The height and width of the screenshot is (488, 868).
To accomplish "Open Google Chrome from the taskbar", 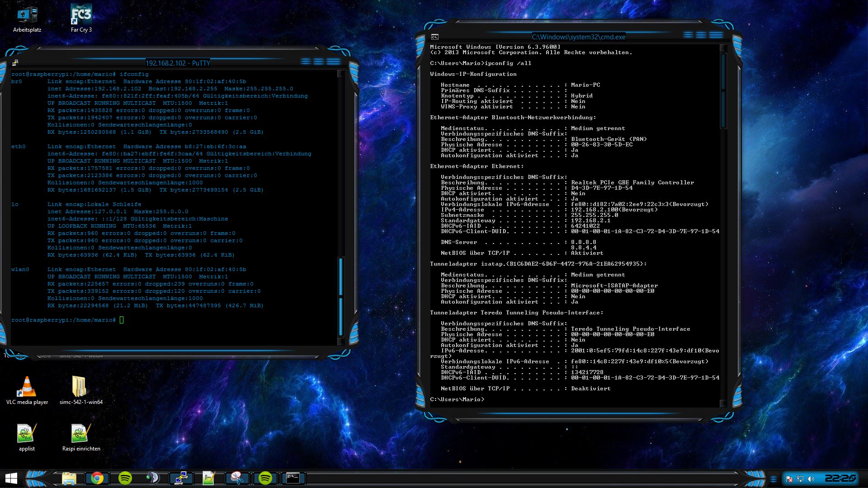I will pos(97,478).
